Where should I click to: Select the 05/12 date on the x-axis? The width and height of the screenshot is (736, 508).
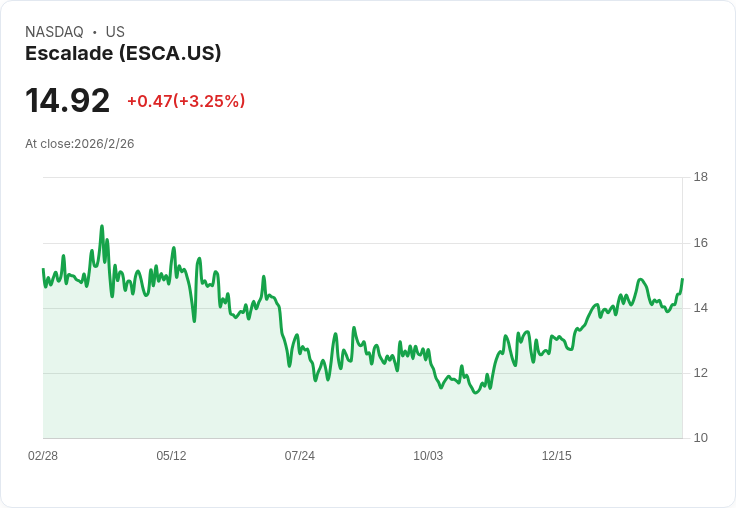171,456
